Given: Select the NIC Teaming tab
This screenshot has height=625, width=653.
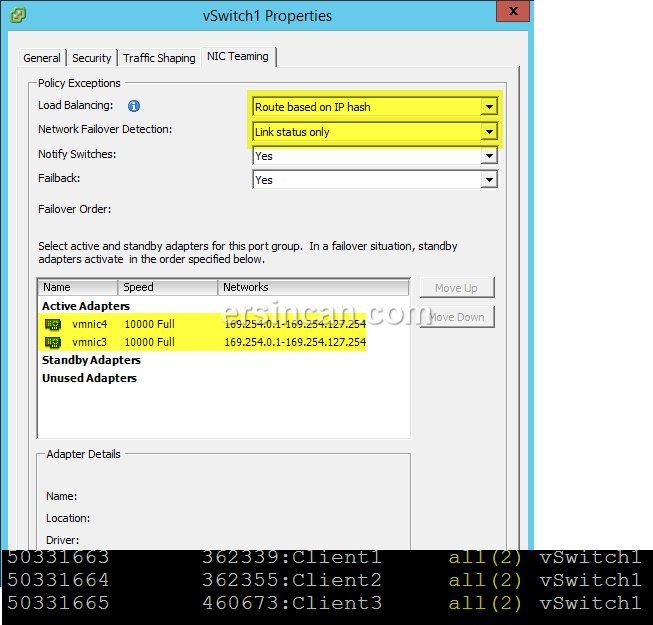Looking at the screenshot, I should (238, 57).
